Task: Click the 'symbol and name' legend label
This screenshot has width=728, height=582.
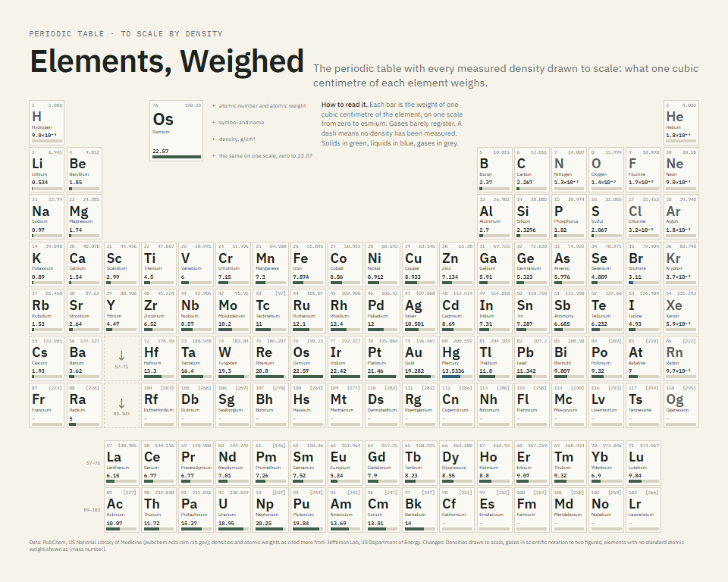Action: [x=241, y=123]
